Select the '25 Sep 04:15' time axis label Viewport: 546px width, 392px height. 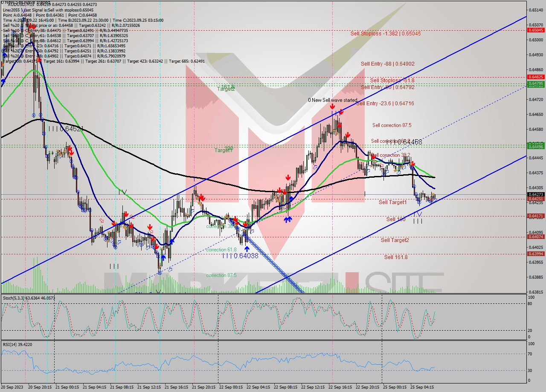(422, 387)
